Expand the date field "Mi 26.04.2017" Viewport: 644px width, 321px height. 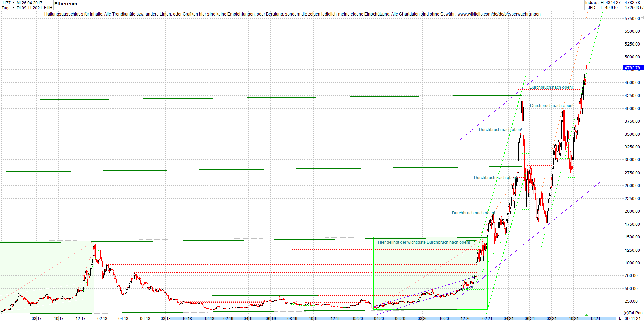pos(30,2)
